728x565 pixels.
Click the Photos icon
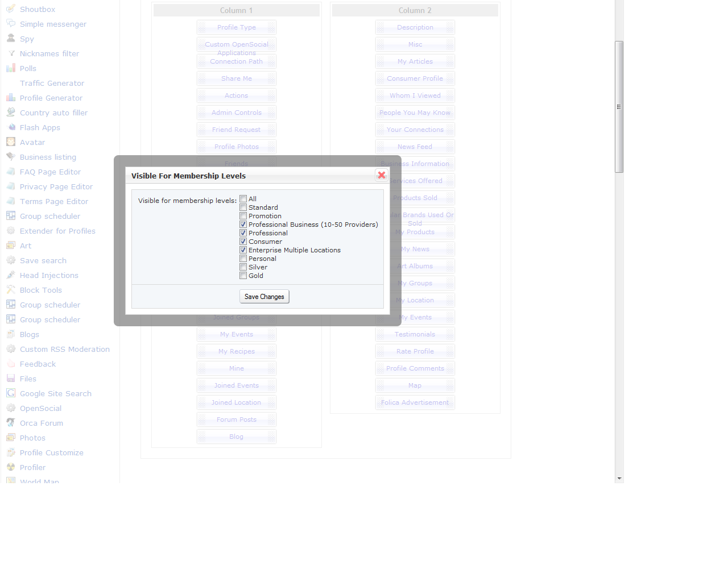(11, 438)
